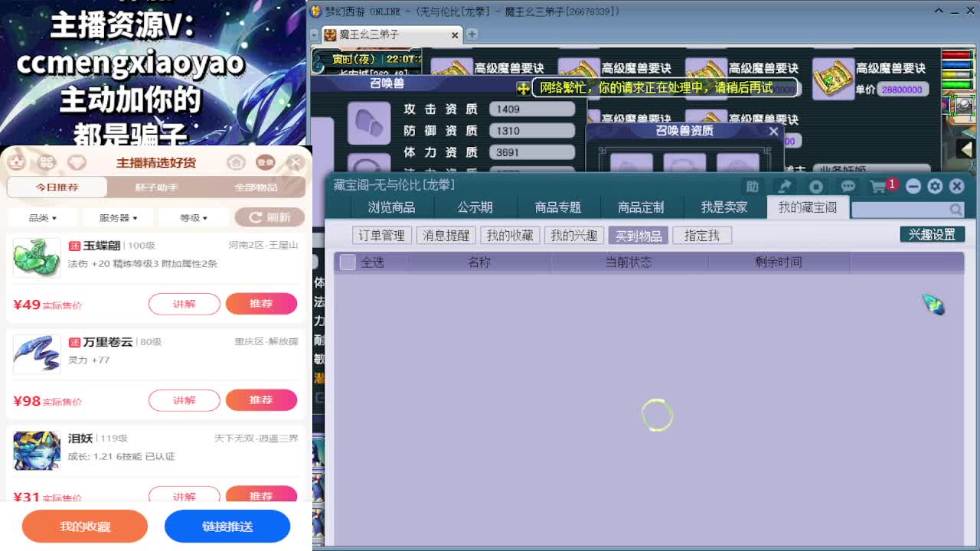Click 讲解 for the 万里卷云 item
This screenshot has width=980, height=551.
coord(185,400)
